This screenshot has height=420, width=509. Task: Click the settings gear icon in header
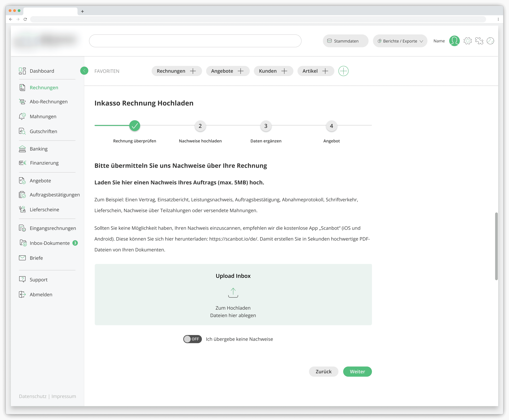pos(467,41)
